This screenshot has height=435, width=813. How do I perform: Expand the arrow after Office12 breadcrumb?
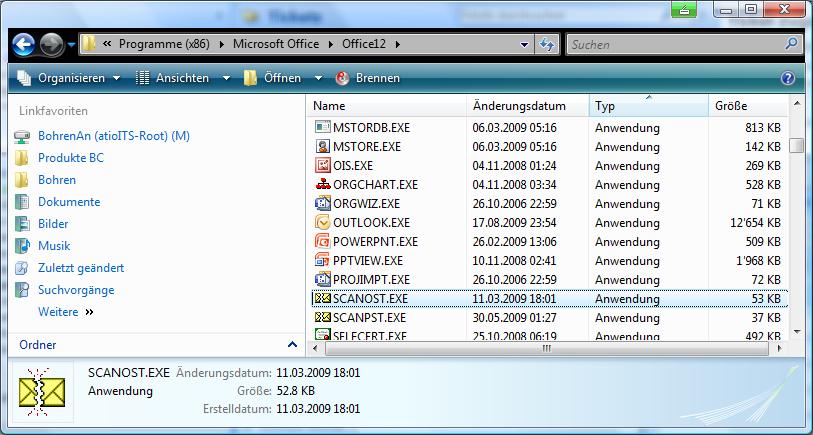(398, 45)
